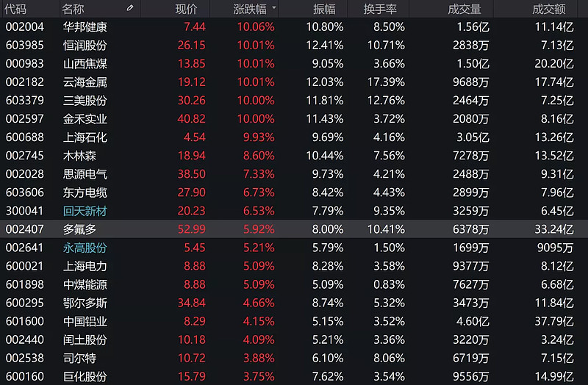Click price 52.99 of 多氟多

point(192,229)
